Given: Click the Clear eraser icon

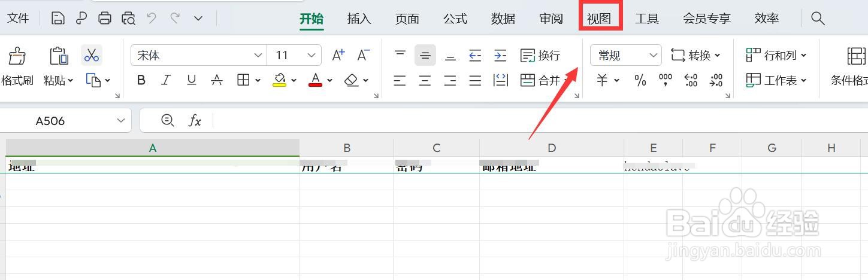Looking at the screenshot, I should (x=352, y=80).
